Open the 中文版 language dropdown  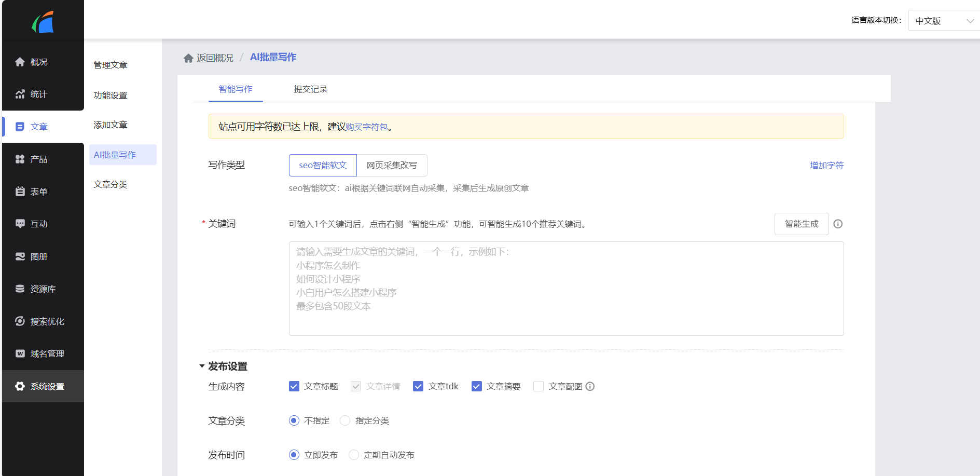tap(943, 20)
